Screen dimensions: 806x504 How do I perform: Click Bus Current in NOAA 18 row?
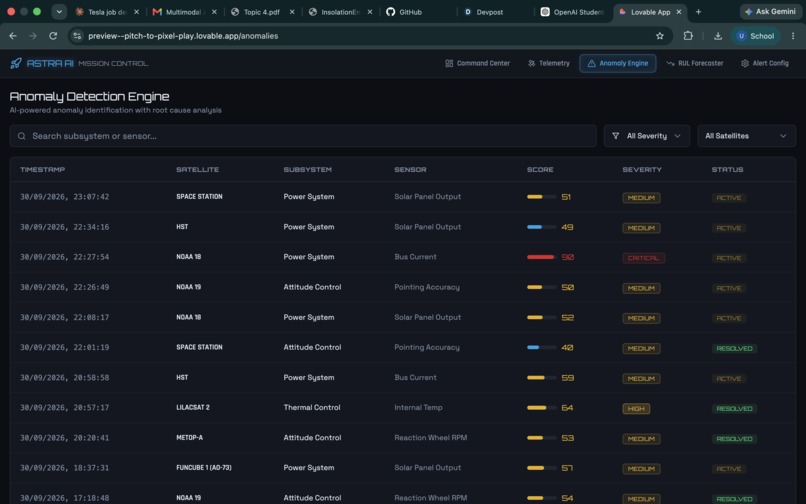click(x=415, y=257)
